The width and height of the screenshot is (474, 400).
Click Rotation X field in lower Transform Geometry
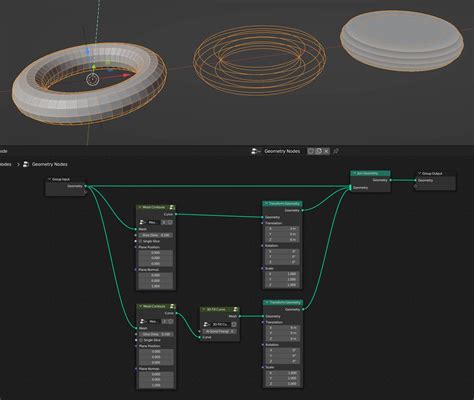pyautogui.click(x=283, y=350)
